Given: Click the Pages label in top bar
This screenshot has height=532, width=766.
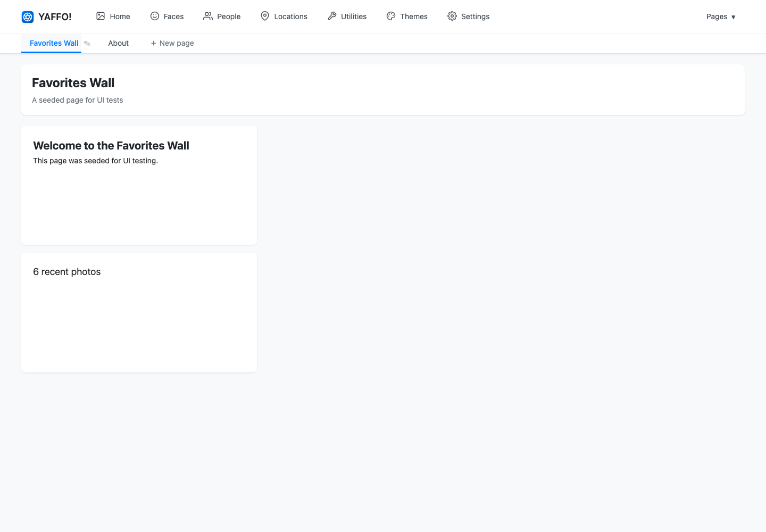Looking at the screenshot, I should 717,16.
